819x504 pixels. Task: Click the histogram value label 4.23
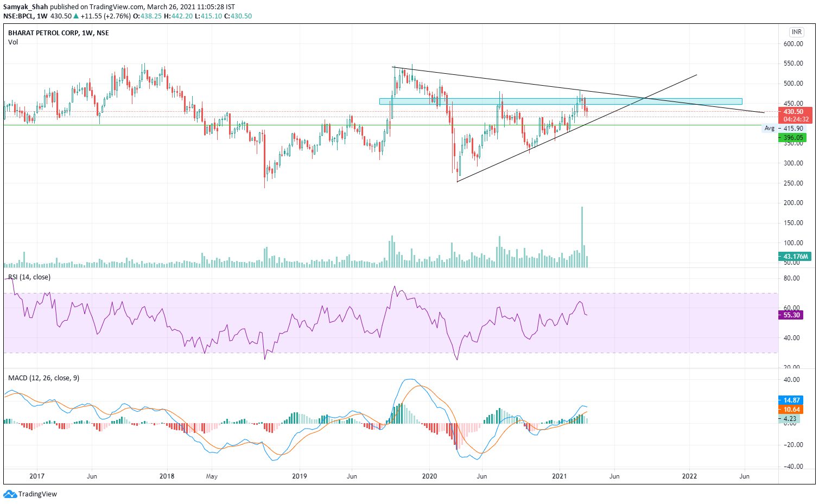pos(790,419)
